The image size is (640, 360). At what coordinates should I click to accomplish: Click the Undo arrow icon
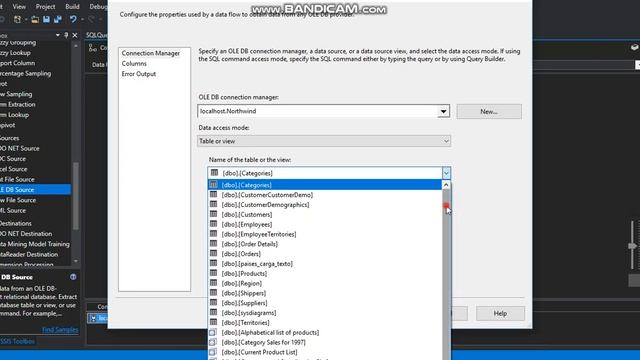click(73, 19)
